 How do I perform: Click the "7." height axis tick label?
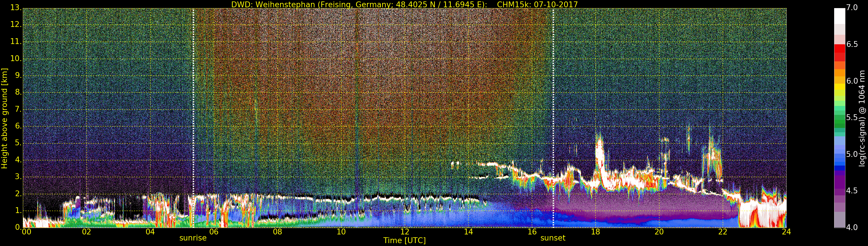click(19, 109)
